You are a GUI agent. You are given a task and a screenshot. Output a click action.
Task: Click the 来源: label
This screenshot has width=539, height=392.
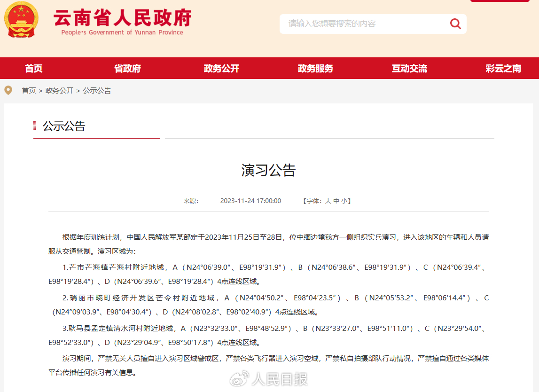pyautogui.click(x=191, y=201)
